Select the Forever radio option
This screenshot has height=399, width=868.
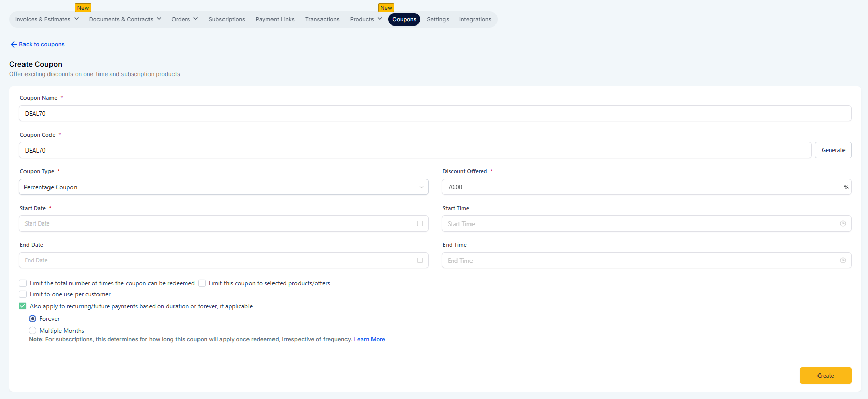point(33,319)
